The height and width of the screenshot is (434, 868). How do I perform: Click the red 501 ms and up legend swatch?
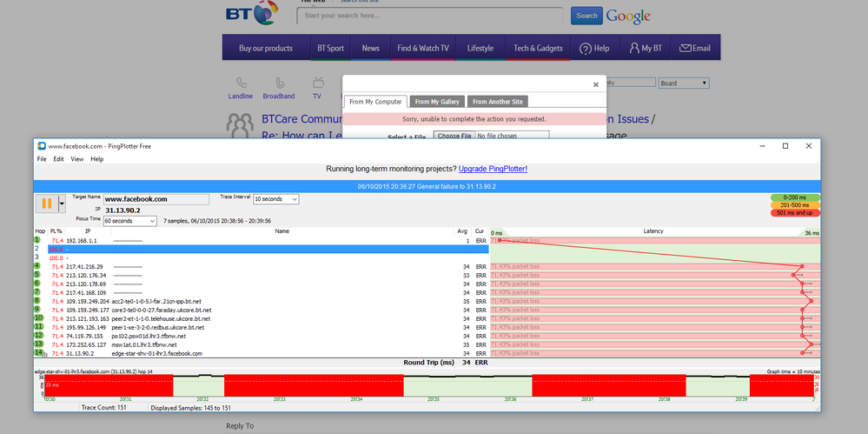tap(795, 213)
